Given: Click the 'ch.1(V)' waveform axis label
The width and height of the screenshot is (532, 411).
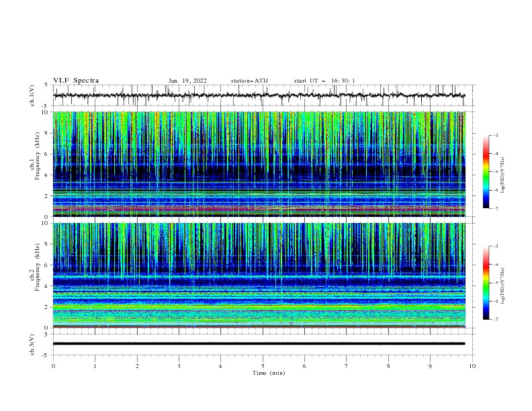Looking at the screenshot, I should [32, 95].
